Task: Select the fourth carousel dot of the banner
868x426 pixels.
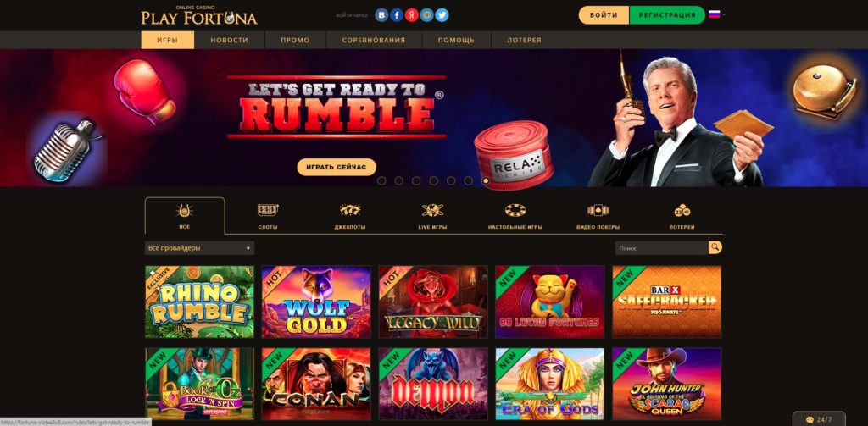Action: [x=433, y=180]
